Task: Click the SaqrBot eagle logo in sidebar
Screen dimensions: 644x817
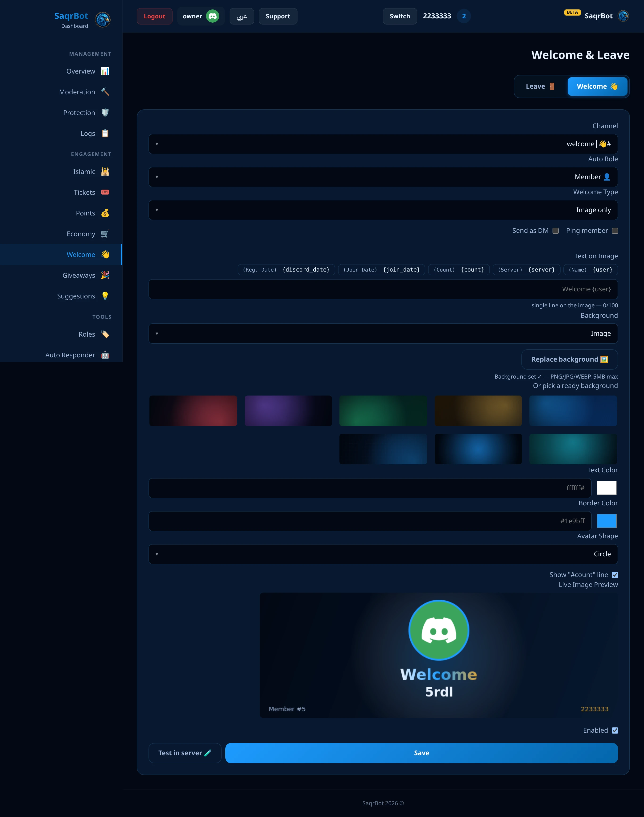Action: 103,20
